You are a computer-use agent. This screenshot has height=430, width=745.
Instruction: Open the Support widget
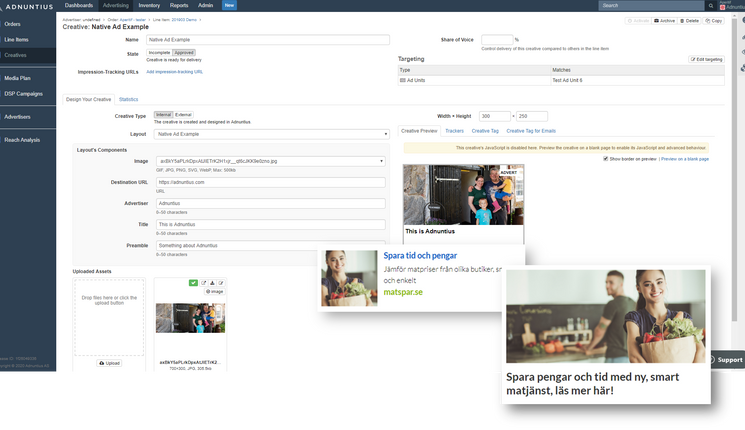(726, 360)
